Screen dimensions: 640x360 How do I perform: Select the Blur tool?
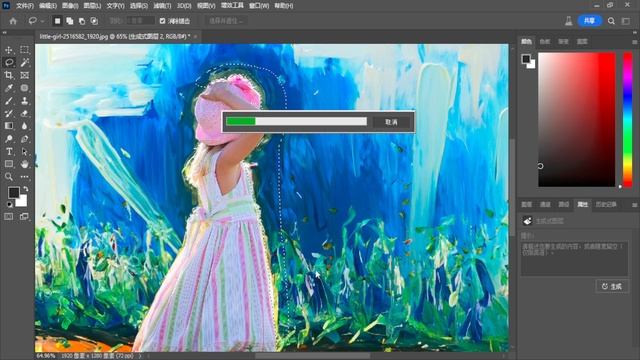pos(24,126)
